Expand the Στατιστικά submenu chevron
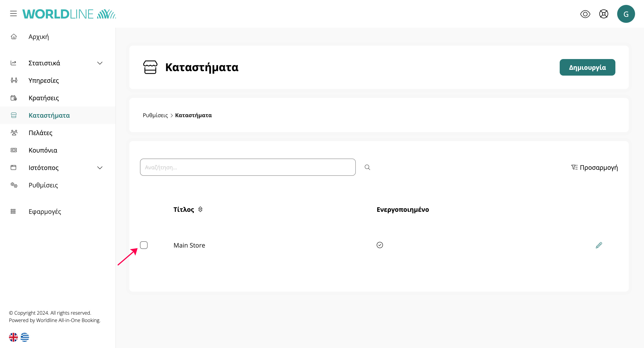Screen dimensions: 644x348 [100, 63]
